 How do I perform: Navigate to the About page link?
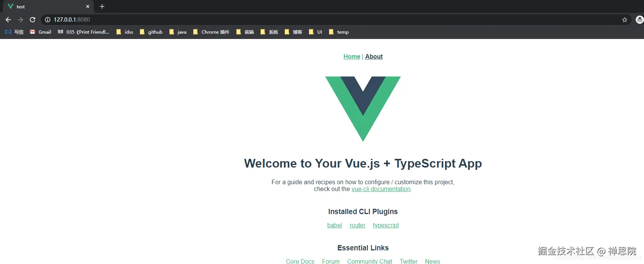374,56
